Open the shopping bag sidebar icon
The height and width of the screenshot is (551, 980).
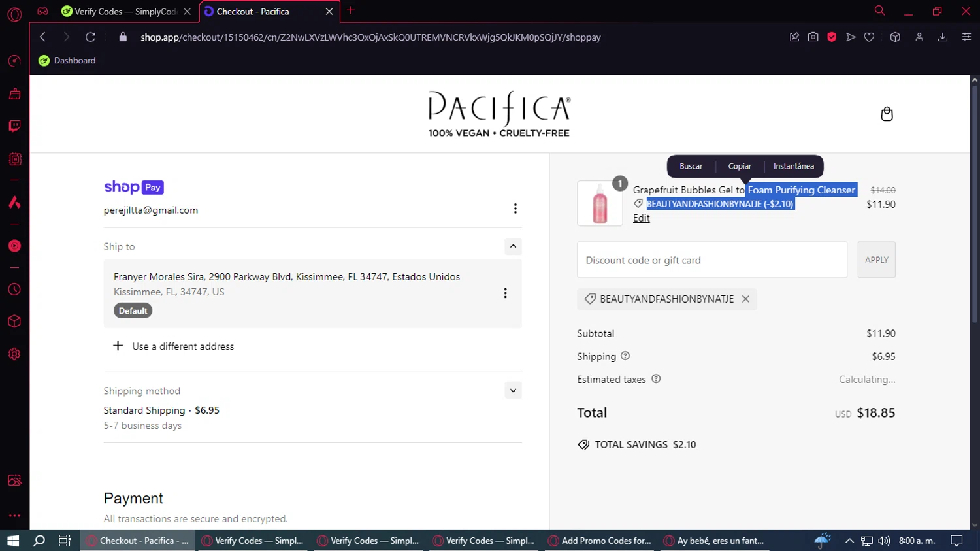point(14,94)
